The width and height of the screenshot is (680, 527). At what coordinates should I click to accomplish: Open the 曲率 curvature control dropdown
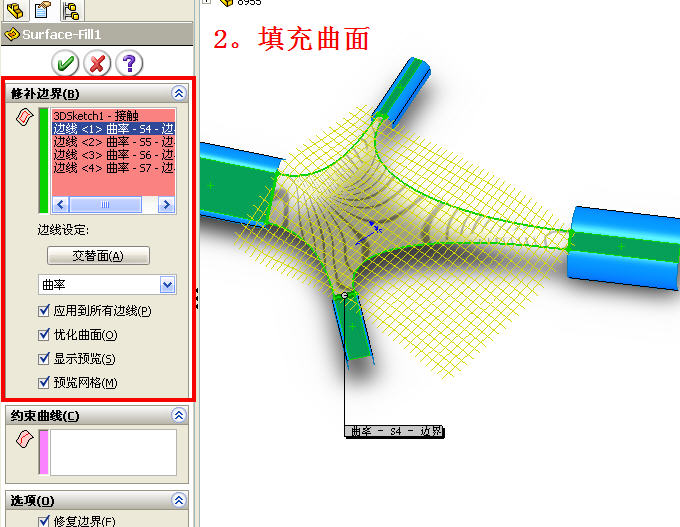pyautogui.click(x=167, y=285)
